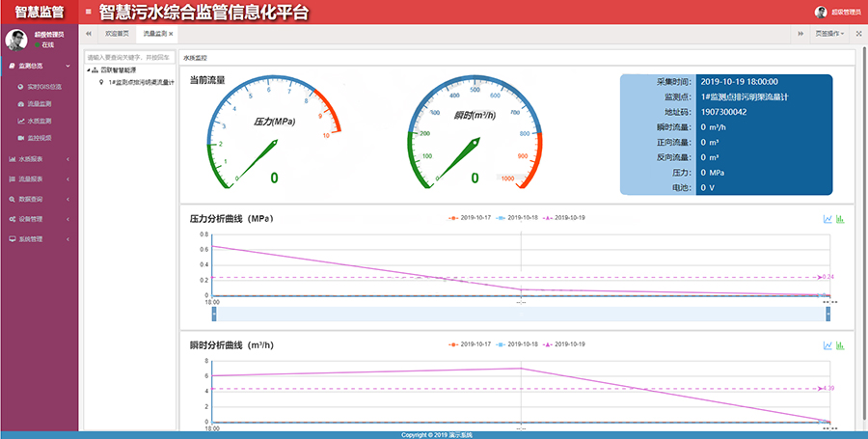This screenshot has height=439, width=868.
Task: Click the tree keyword search box
Action: [129, 57]
